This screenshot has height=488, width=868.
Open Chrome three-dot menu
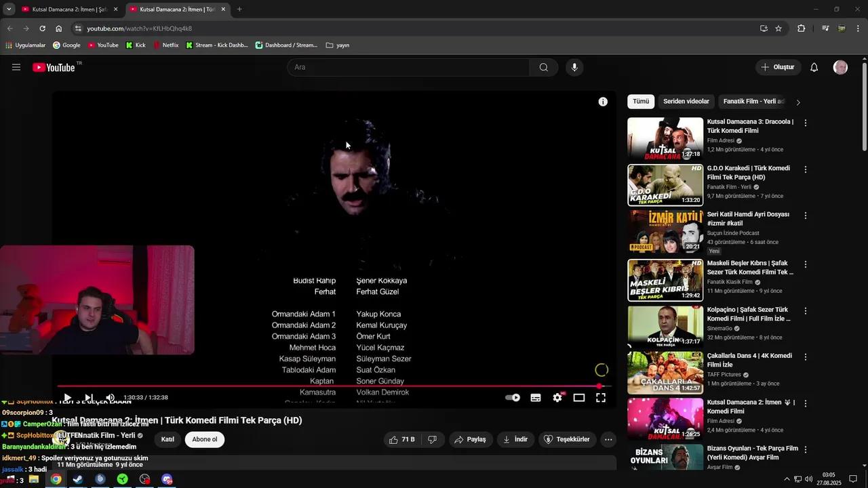pos(858,28)
